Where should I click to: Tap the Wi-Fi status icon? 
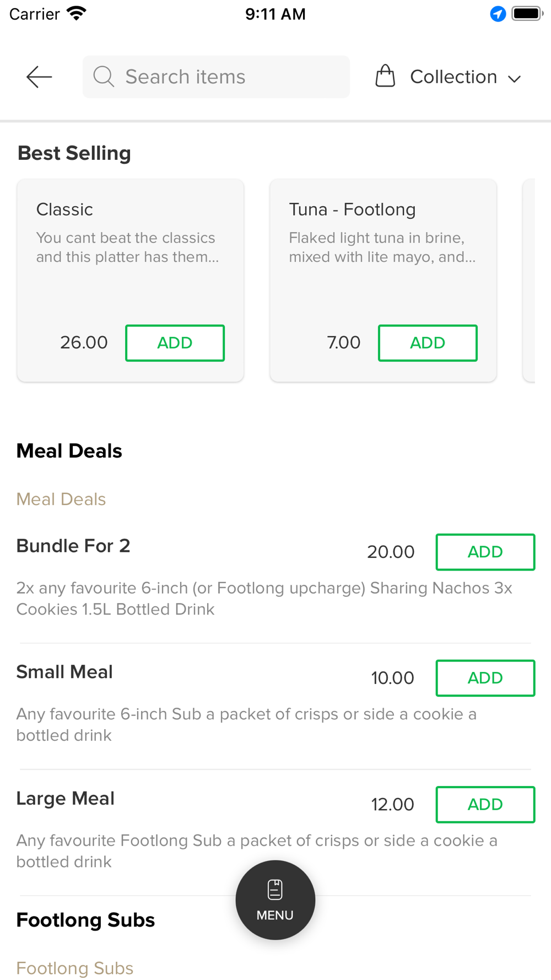(x=77, y=13)
